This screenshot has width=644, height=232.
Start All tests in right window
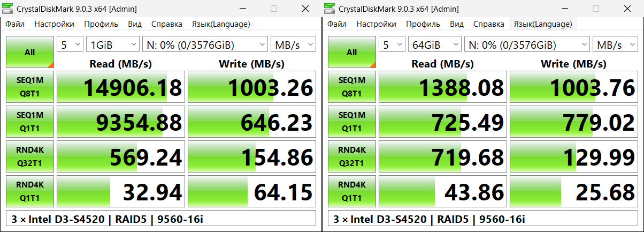point(352,52)
